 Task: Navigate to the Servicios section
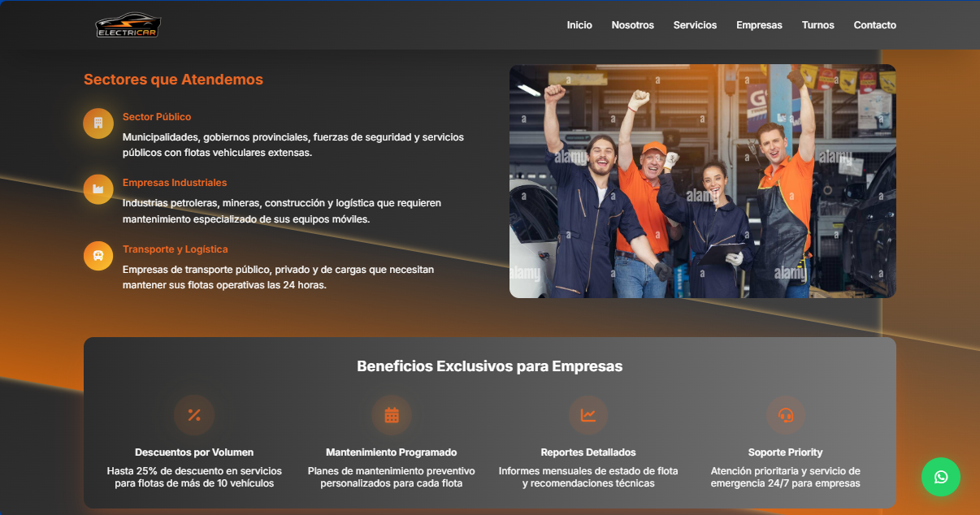point(695,25)
